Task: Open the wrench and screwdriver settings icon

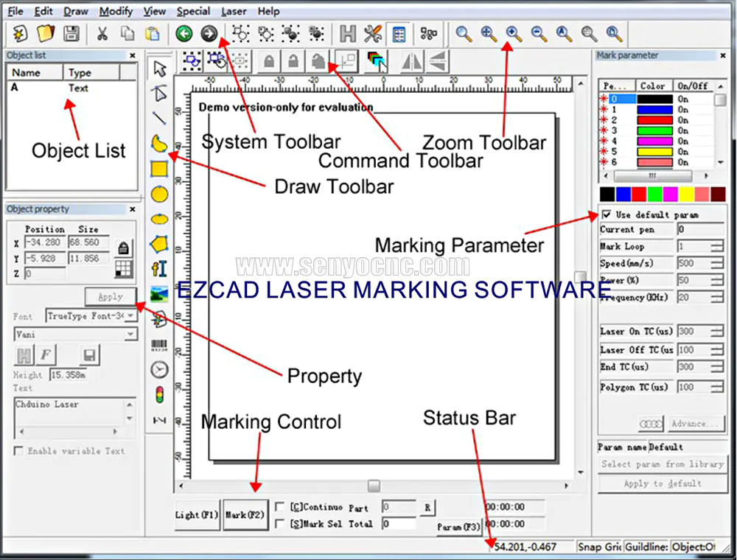Action: [373, 33]
